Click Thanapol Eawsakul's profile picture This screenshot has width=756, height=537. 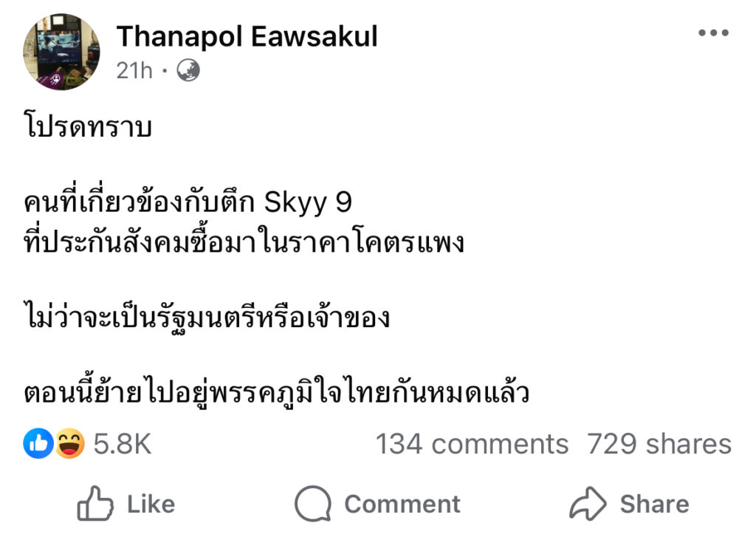pos(61,52)
